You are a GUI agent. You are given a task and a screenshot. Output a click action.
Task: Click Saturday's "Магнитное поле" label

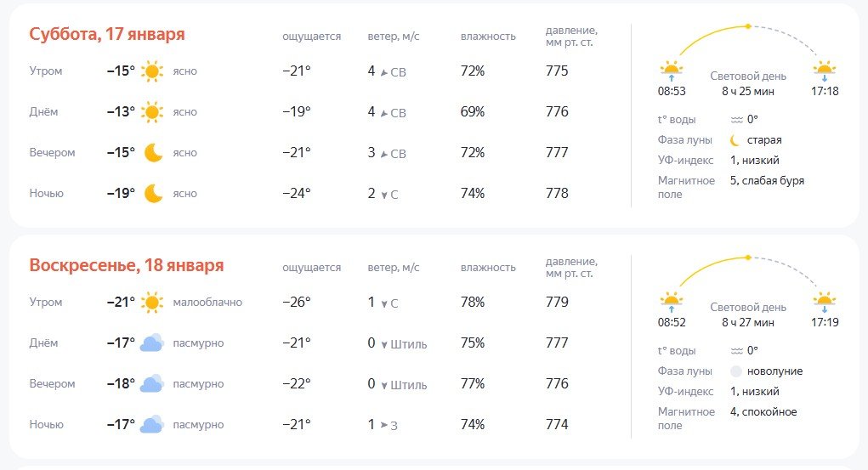point(686,187)
